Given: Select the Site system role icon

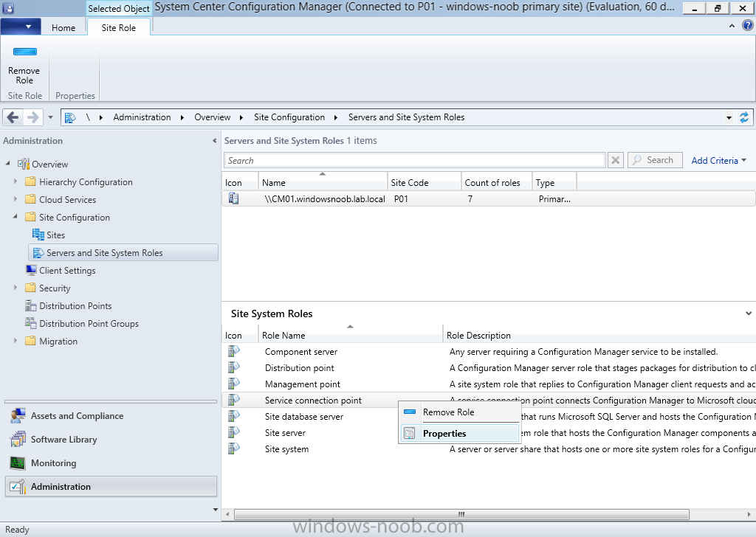Looking at the screenshot, I should [x=234, y=448].
